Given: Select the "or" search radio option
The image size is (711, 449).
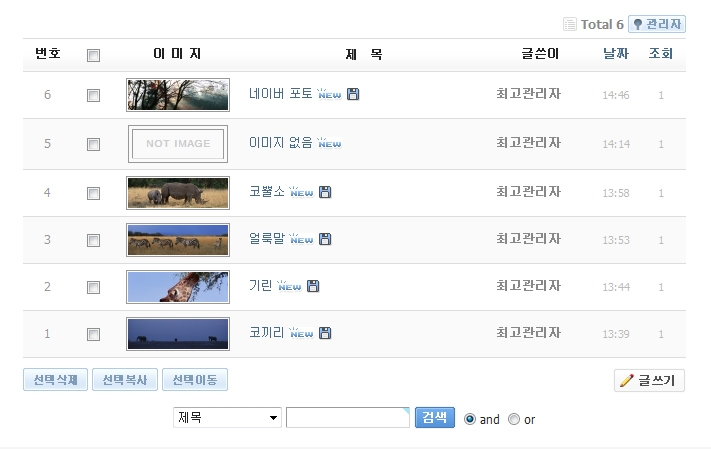Looking at the screenshot, I should click(x=514, y=419).
